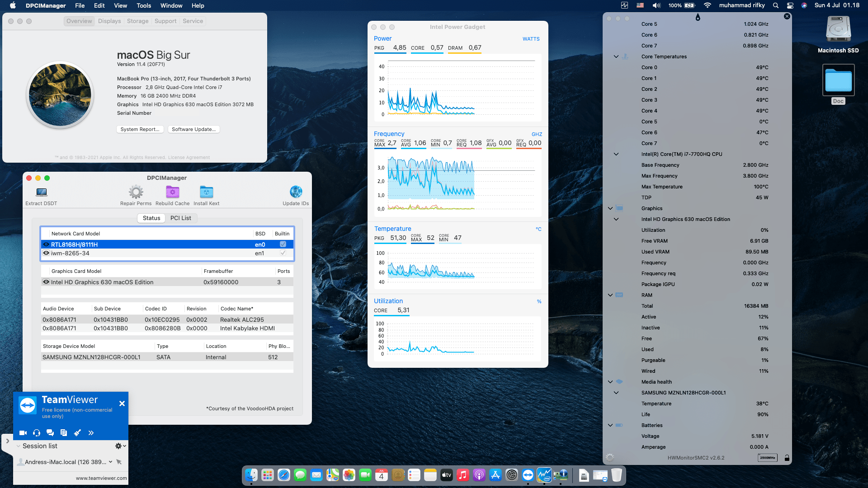Image resolution: width=868 pixels, height=488 pixels.
Task: Click the TeamViewer headset audio icon
Action: (37, 433)
